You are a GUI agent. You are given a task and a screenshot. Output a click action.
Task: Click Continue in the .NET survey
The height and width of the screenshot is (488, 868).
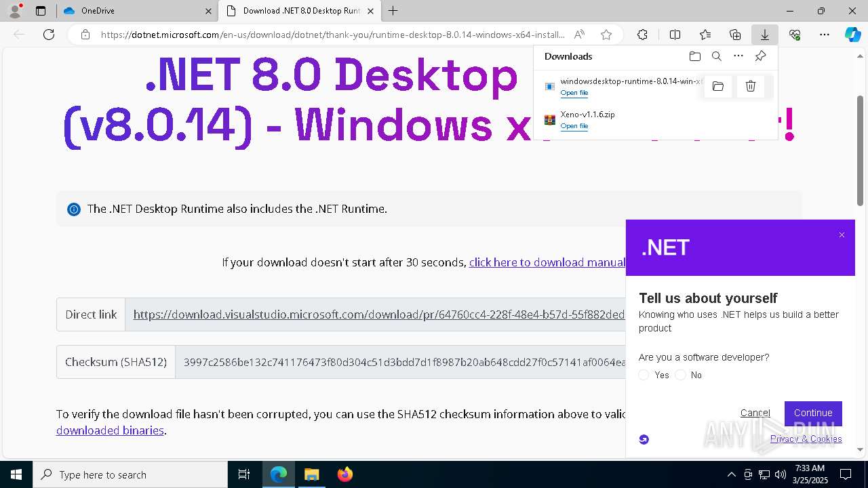813,413
